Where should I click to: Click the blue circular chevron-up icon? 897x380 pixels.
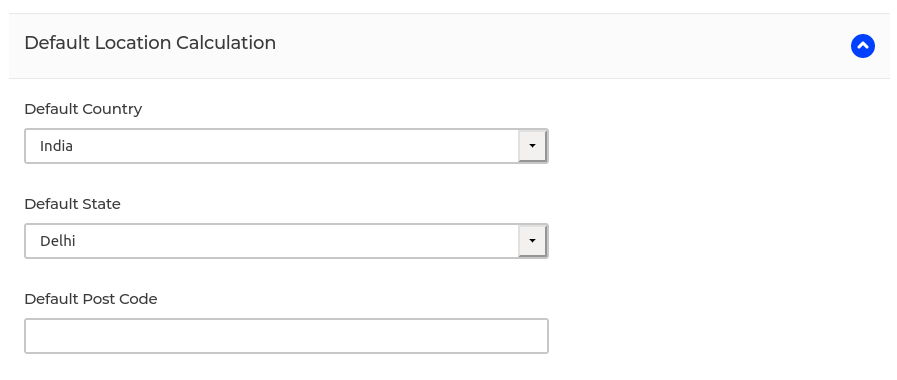click(x=863, y=46)
